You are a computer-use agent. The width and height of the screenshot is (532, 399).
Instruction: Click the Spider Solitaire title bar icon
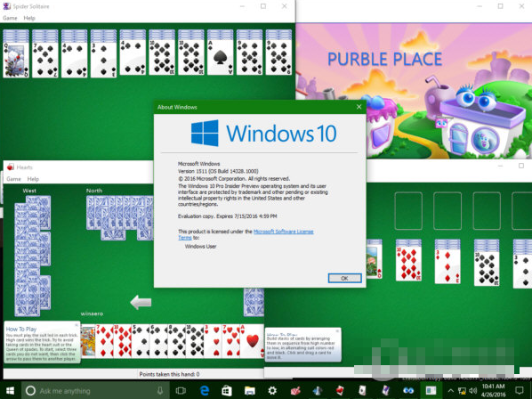[6, 6]
